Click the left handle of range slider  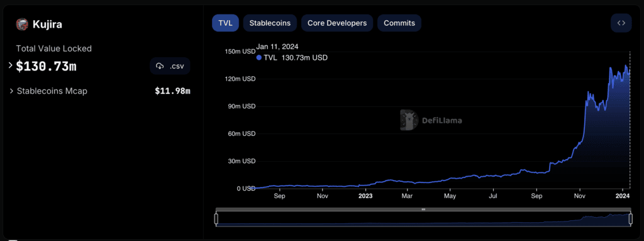click(x=216, y=219)
